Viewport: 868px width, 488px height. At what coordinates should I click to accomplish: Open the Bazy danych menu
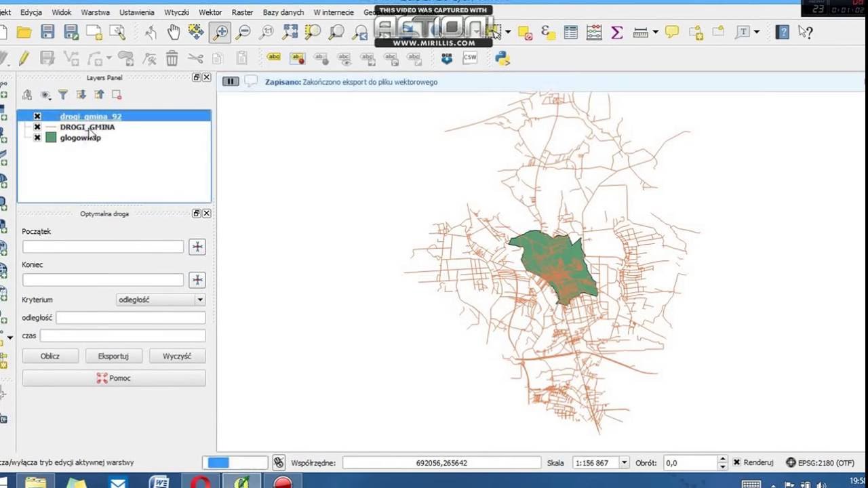pyautogui.click(x=283, y=12)
